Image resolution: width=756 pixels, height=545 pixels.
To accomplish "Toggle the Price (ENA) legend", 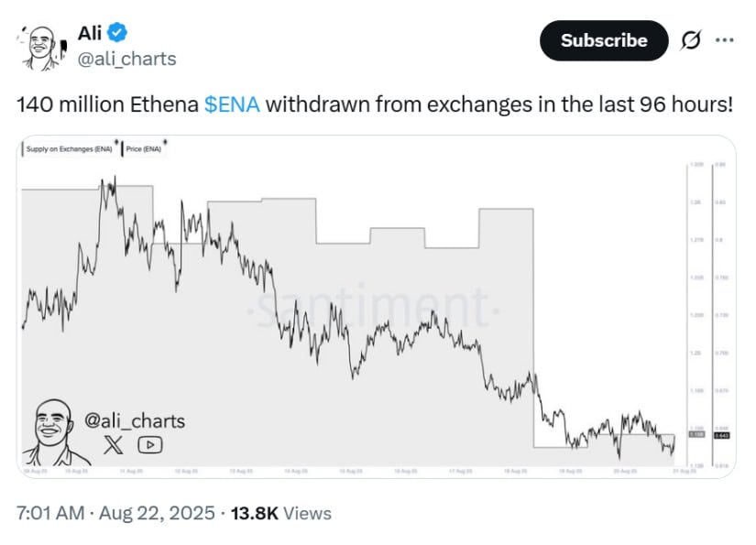I will (143, 149).
